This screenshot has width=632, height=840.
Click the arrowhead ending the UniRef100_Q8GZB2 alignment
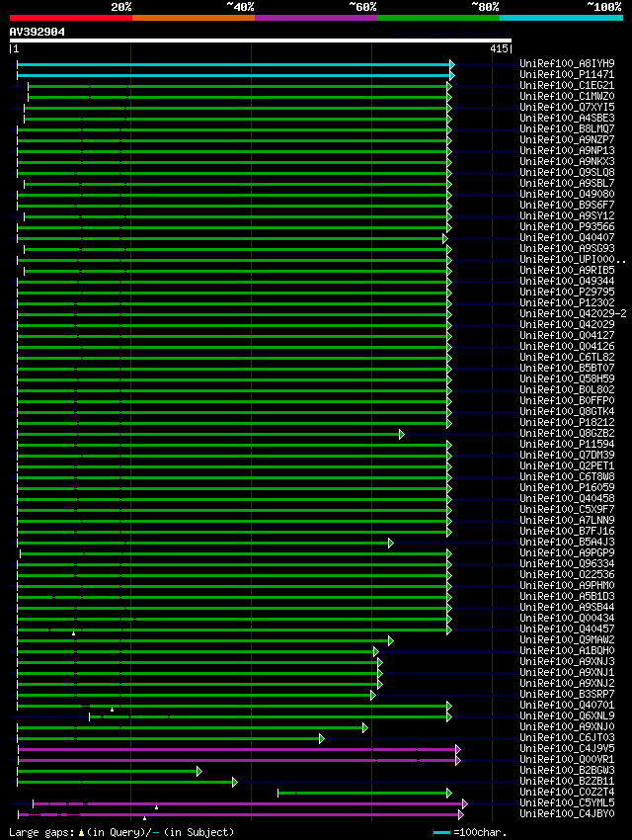[x=402, y=435]
